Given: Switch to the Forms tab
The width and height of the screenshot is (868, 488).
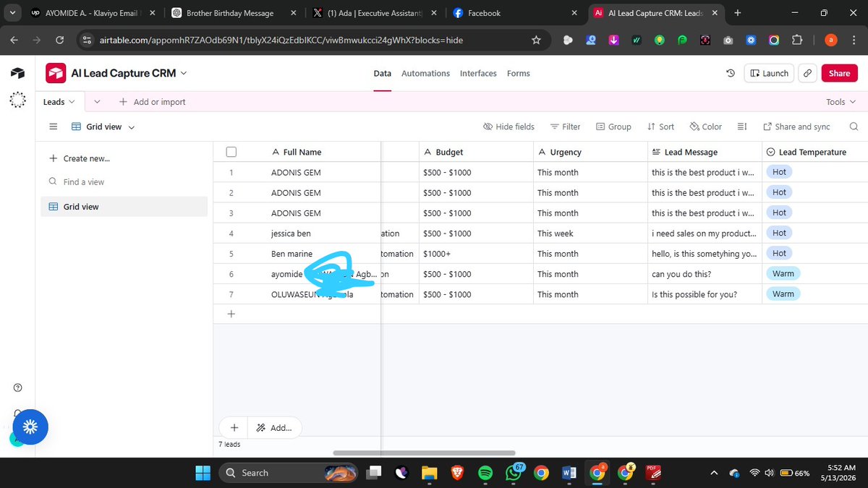Looking at the screenshot, I should pos(519,74).
